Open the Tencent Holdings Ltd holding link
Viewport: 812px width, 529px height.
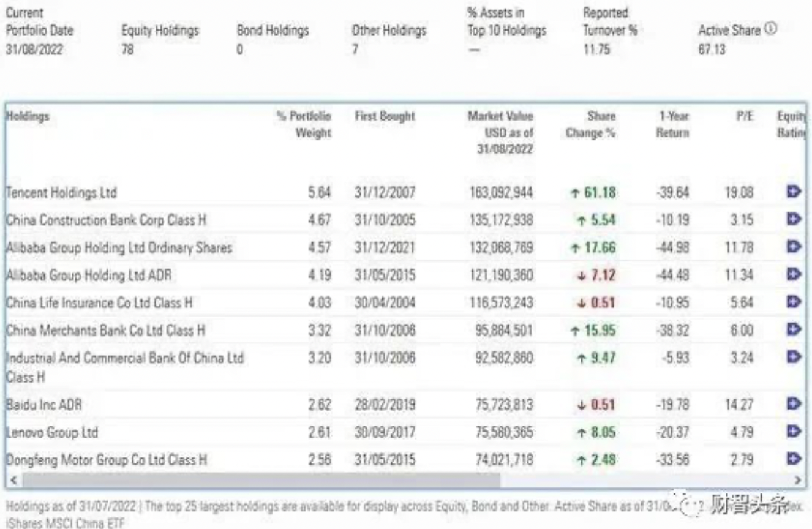61,192
